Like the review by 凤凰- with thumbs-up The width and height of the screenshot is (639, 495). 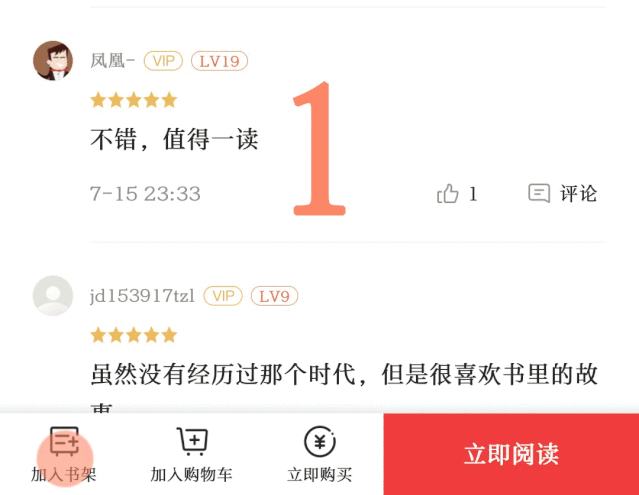tap(447, 193)
